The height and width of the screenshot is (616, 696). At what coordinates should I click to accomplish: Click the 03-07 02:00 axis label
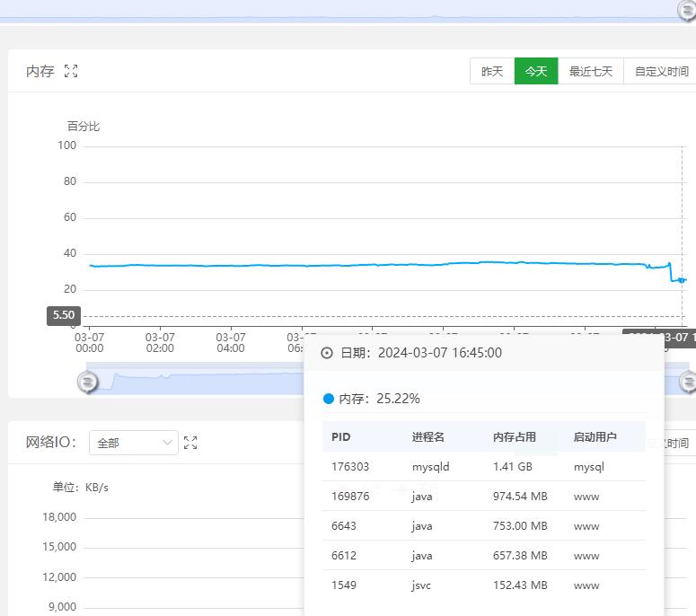click(160, 343)
